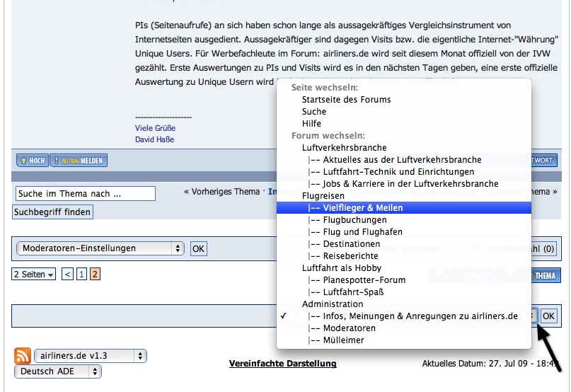Viewport: 571px width, 392px height.
Task: Confirm moderator settings with its OK button
Action: [x=198, y=249]
